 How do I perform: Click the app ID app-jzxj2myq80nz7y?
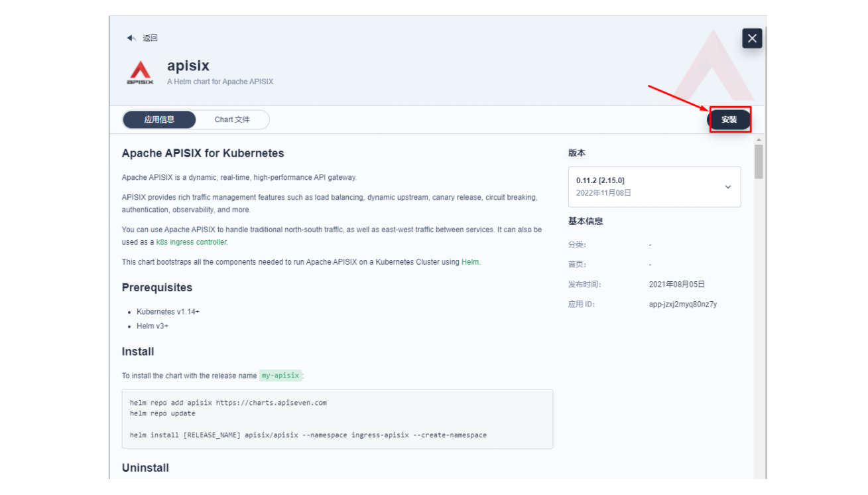point(683,305)
